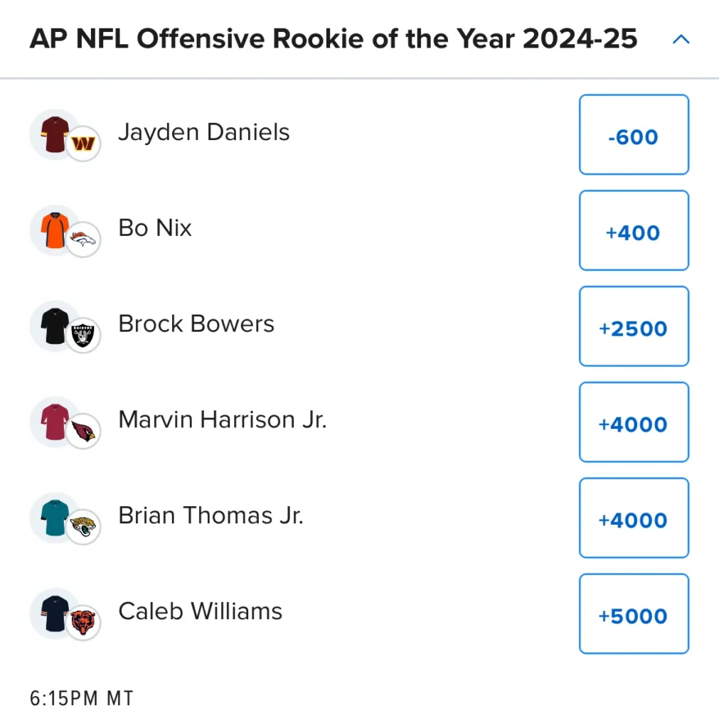
Task: Choose Marvin Harrison Jr. +4000 odds
Action: 634,422
